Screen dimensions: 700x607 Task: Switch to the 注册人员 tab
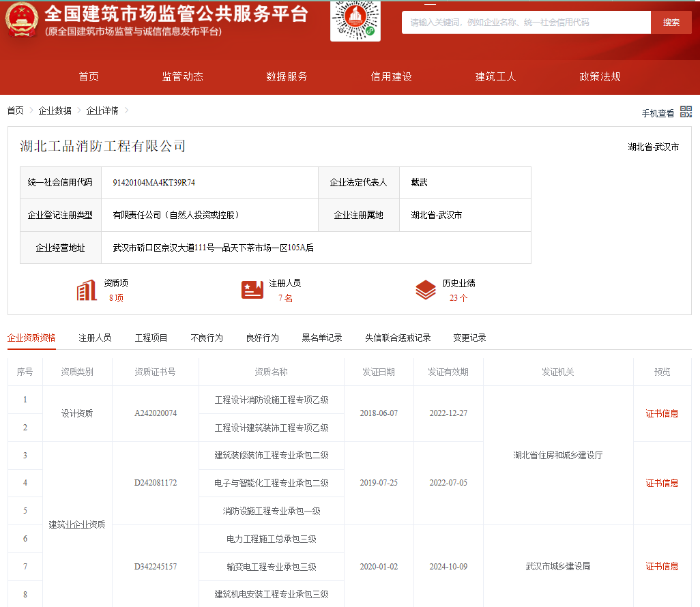pos(95,338)
